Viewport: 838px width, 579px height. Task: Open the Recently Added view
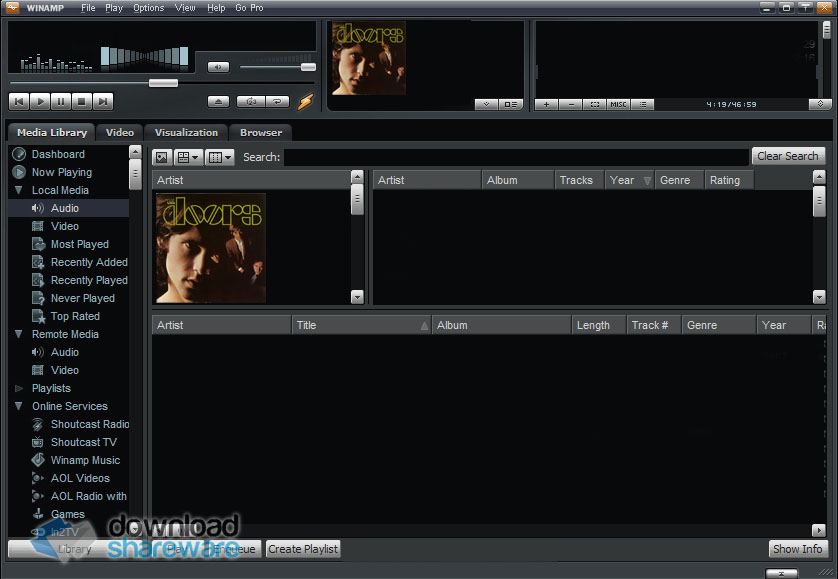(x=89, y=262)
